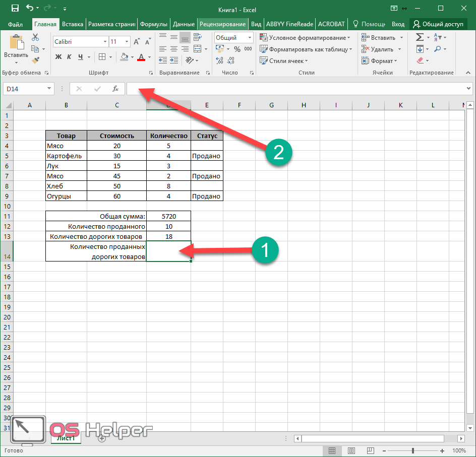Viewport: 476px width, 457px height.
Task: Click the Cut scissors icon
Action: click(35, 38)
